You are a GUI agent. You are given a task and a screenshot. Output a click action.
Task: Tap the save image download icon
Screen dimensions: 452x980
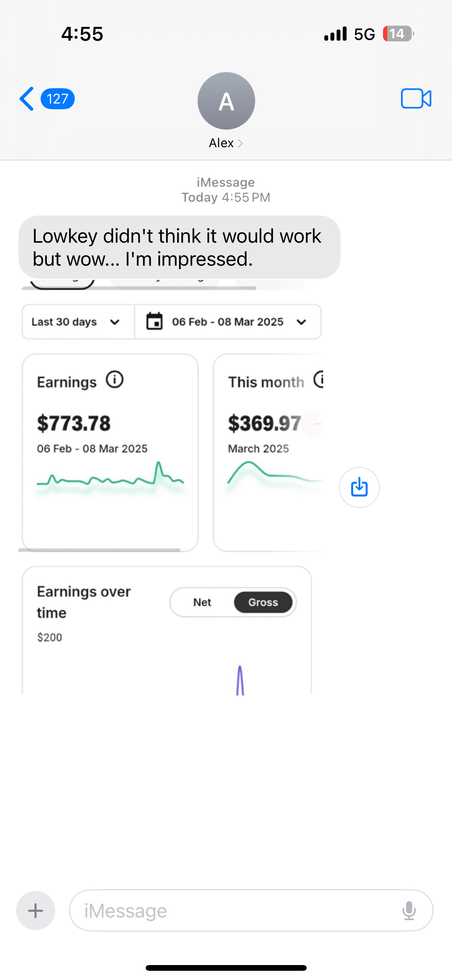[x=359, y=487]
